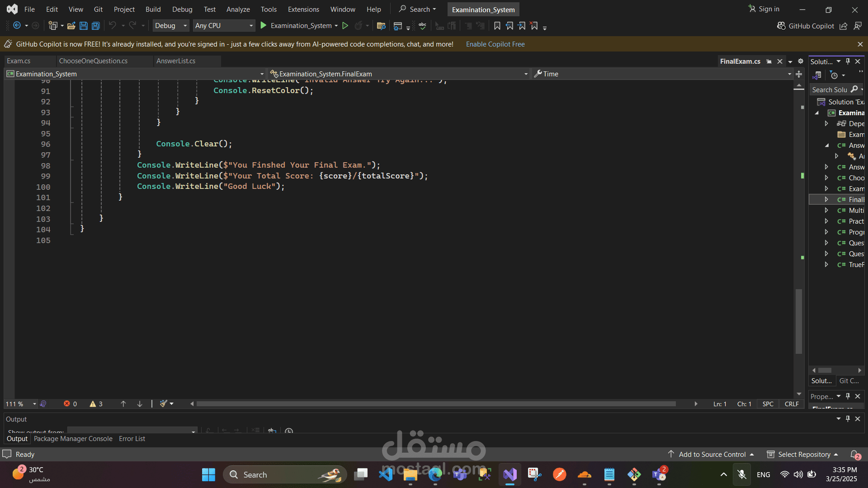This screenshot has height=488, width=868.
Task: Click the health indicator icon beside zoom
Action: [43, 404]
